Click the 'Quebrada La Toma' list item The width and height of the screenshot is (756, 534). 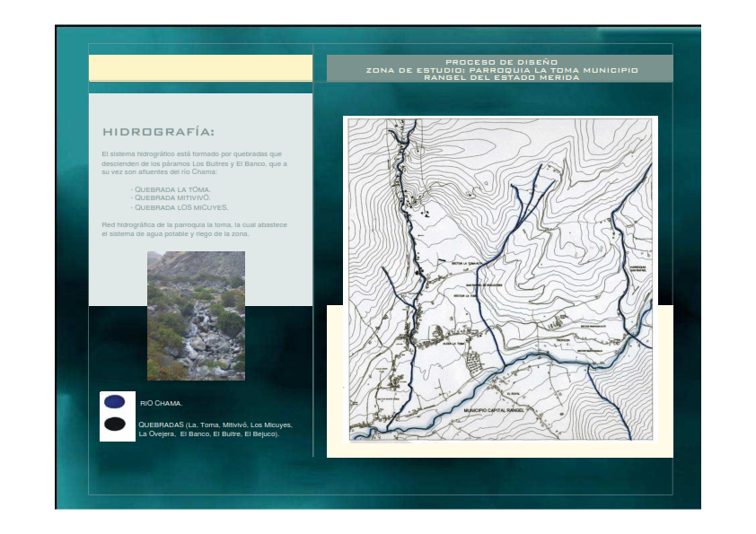coord(171,189)
